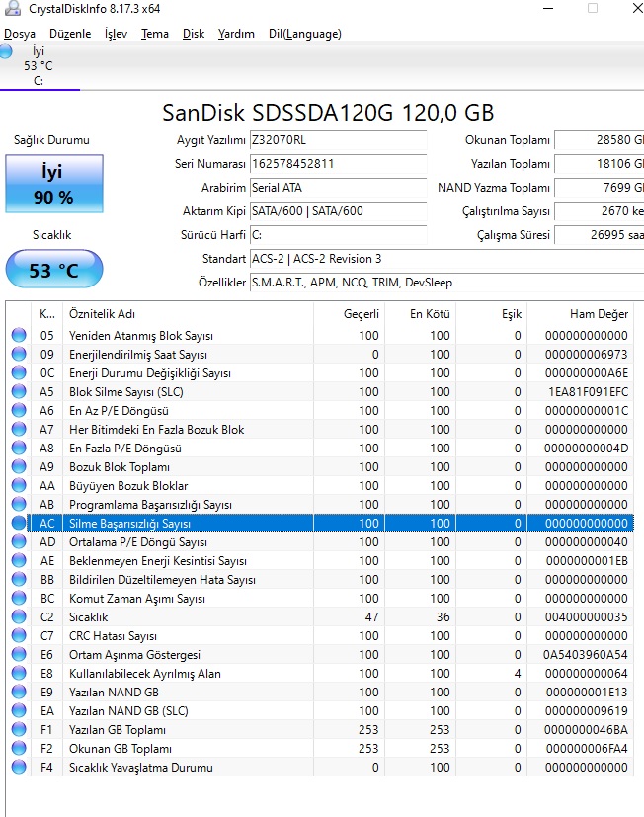
Task: Click status orb for attribute A8
Action: point(19,448)
